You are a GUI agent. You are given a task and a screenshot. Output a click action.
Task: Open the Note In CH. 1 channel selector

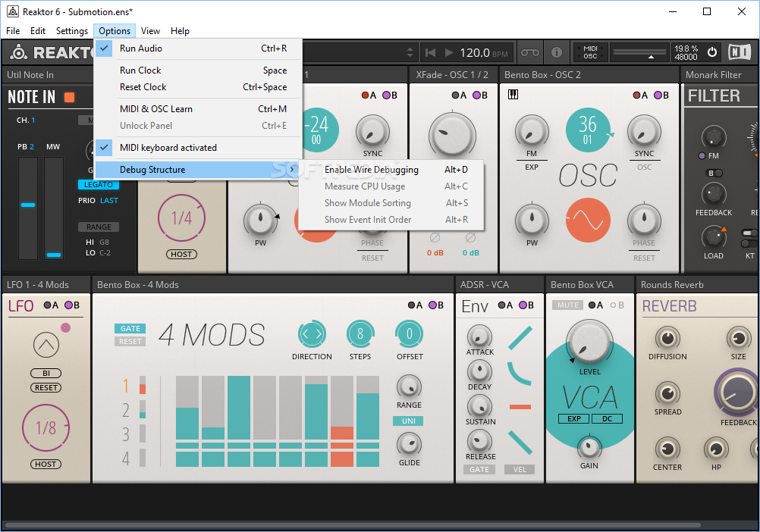point(27,120)
